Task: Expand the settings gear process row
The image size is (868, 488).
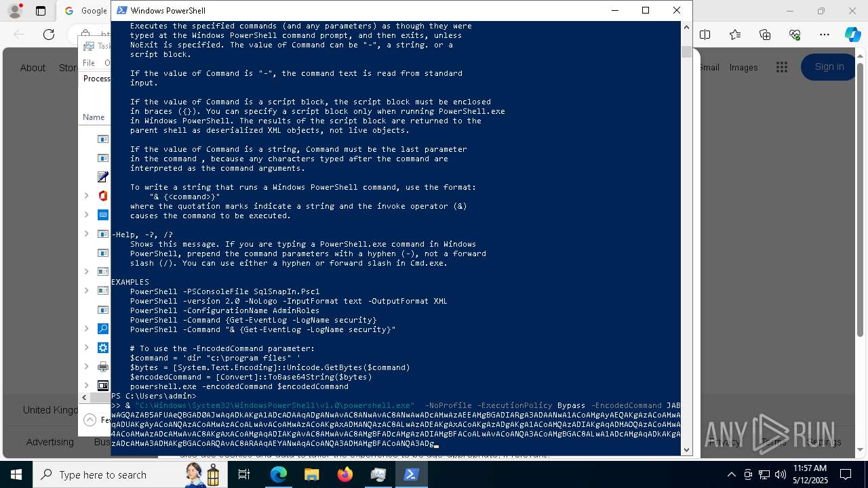Action: 86,348
